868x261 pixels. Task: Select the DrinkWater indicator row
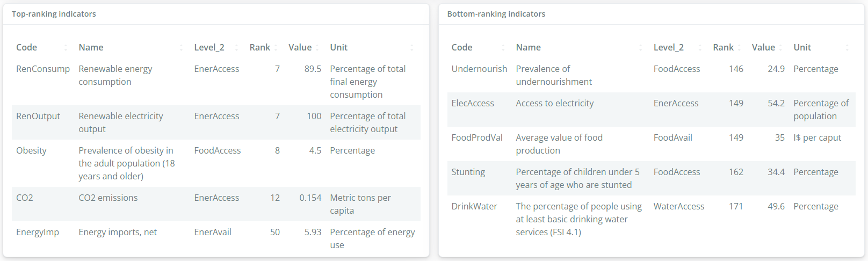click(x=652, y=219)
